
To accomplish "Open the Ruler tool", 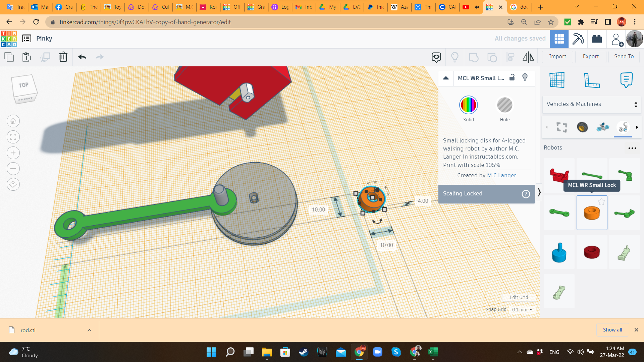I will coord(592,80).
